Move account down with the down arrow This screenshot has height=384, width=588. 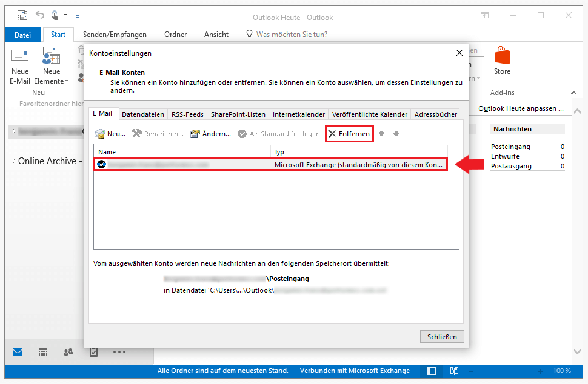(x=396, y=134)
